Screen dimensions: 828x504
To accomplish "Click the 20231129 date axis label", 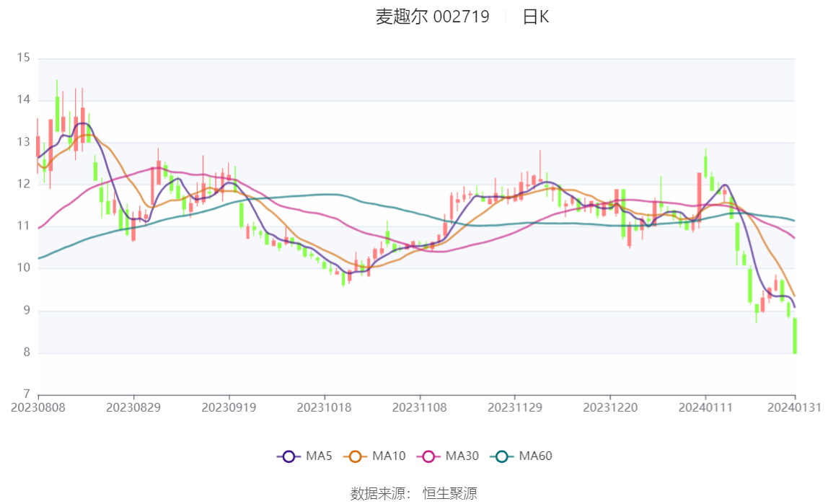I will click(515, 408).
